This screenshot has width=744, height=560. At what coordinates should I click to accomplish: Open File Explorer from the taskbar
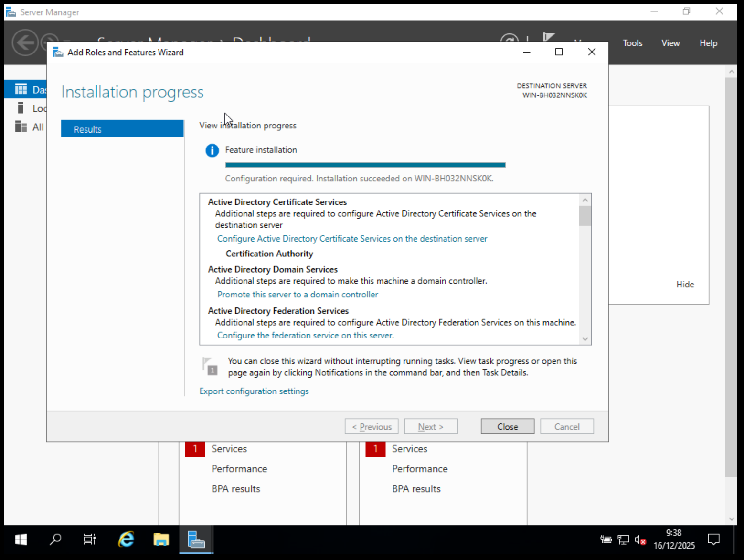[x=161, y=539]
